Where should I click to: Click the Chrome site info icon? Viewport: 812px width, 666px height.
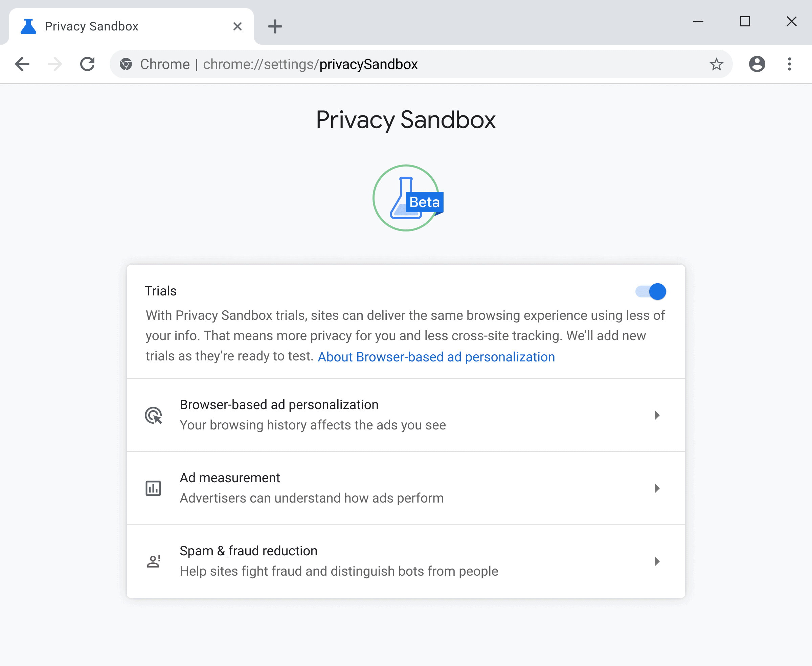[x=126, y=64]
